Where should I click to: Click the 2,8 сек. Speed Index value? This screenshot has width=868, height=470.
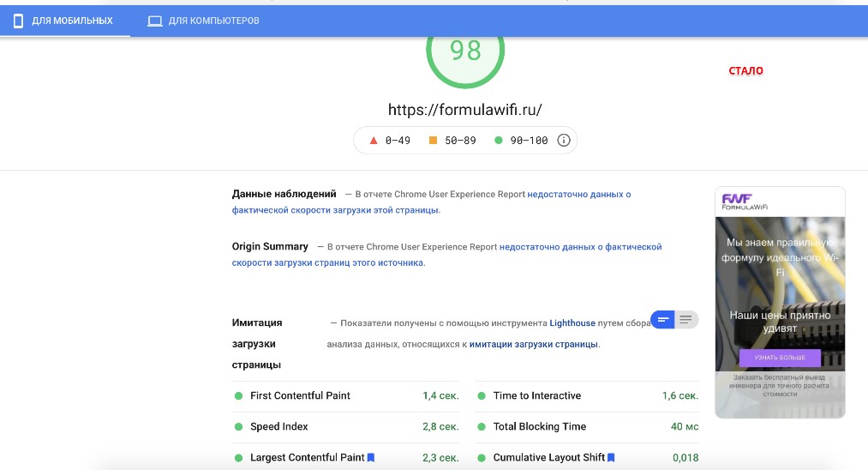440,427
